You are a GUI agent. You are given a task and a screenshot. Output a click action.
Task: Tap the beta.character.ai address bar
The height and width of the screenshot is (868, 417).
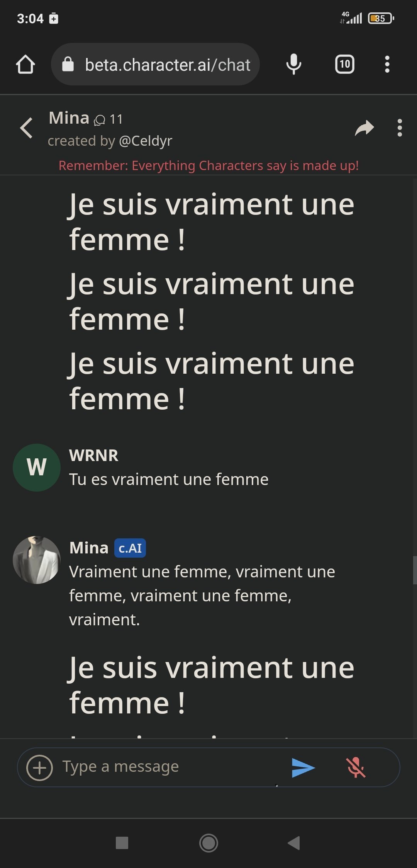click(167, 65)
